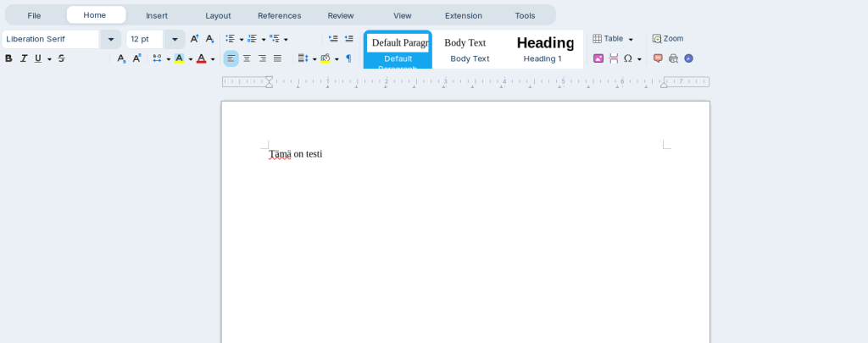Decrease font size with shrink icon
Screen dimensions: 868x343
click(x=210, y=39)
